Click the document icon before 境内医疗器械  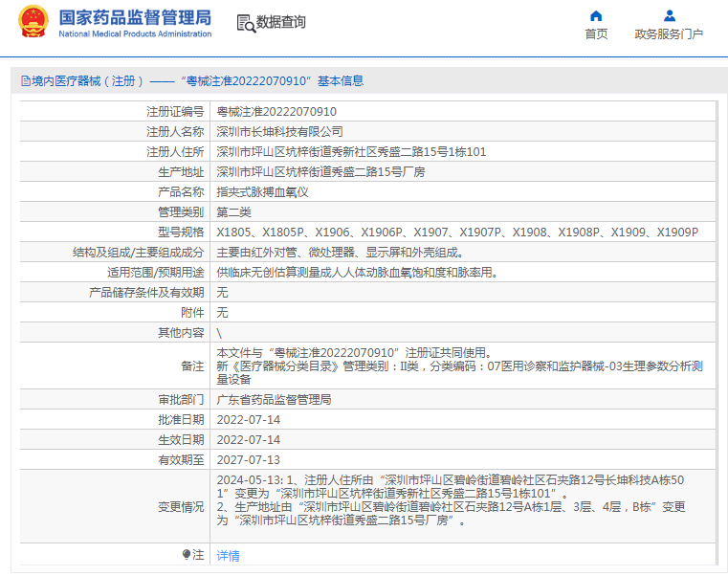26,81
